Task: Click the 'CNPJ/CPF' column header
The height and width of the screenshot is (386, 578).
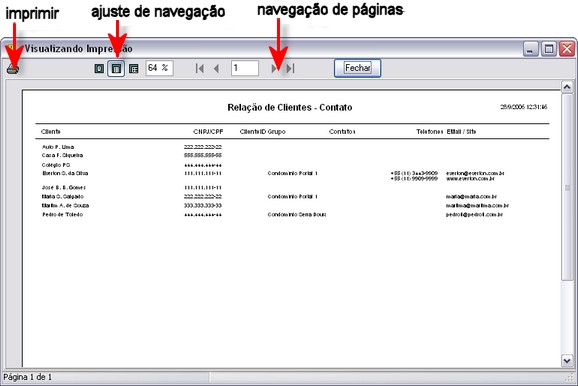Action: [208, 132]
